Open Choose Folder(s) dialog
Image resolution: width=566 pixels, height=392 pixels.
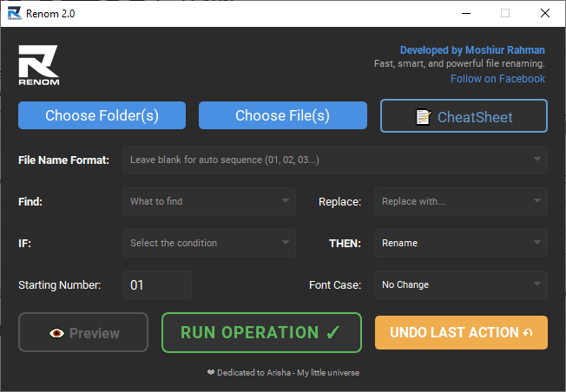(x=102, y=115)
